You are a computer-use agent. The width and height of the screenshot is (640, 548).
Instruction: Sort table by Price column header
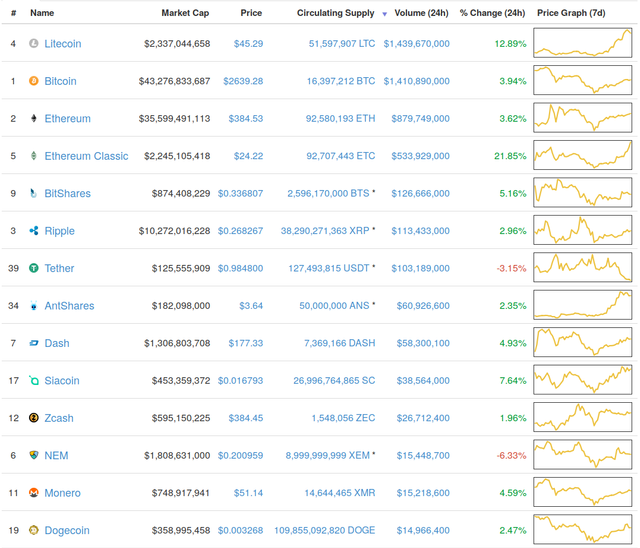pos(251,13)
